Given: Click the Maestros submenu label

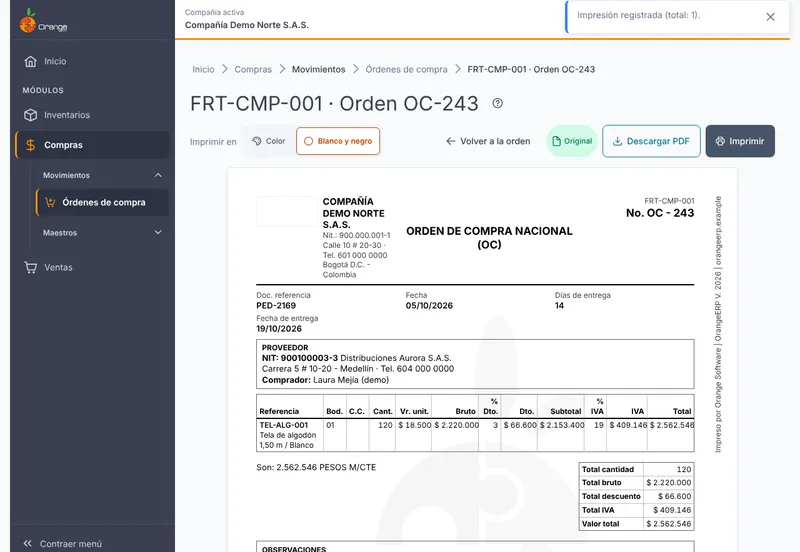Looking at the screenshot, I should pyautogui.click(x=60, y=233).
